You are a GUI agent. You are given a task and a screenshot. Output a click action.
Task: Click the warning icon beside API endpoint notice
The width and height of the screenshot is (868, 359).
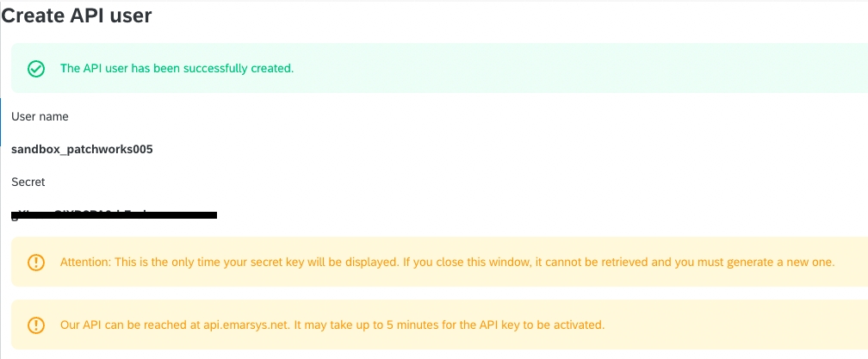(x=36, y=325)
